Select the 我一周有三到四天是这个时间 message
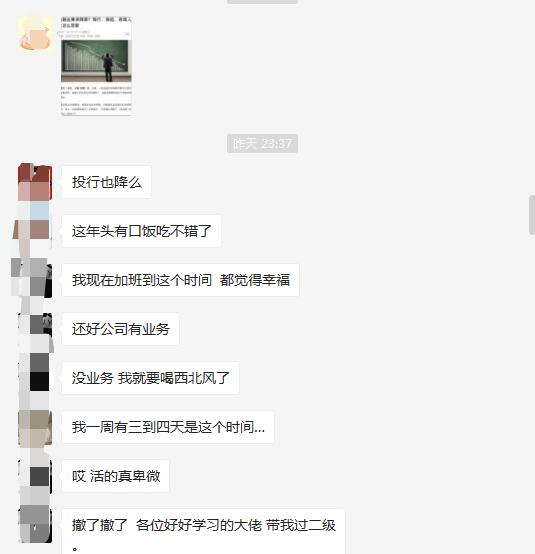The height and width of the screenshot is (554, 535). point(168,428)
